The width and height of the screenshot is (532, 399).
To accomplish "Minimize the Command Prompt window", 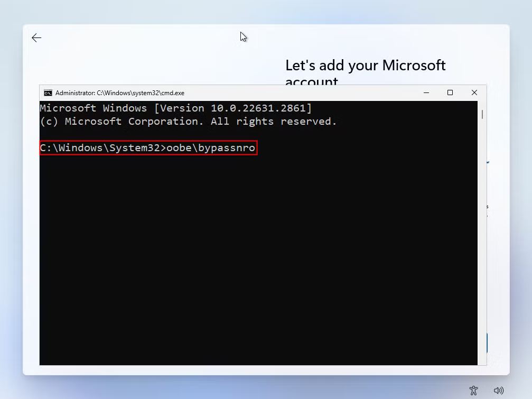I will pos(426,92).
